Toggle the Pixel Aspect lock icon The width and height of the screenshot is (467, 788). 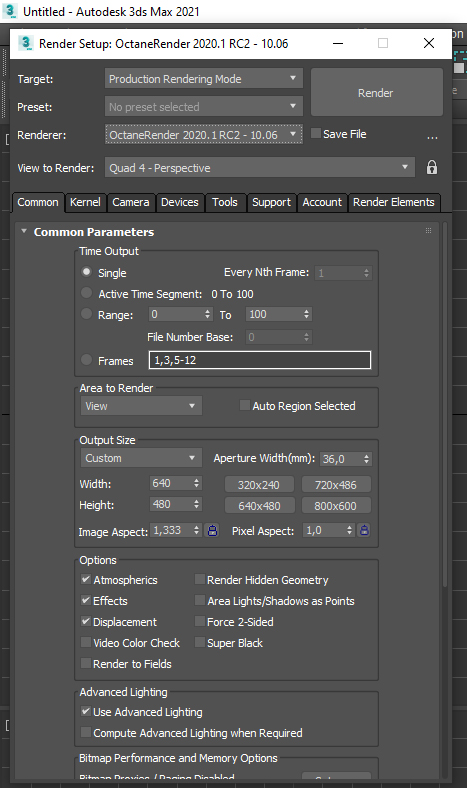click(x=364, y=530)
